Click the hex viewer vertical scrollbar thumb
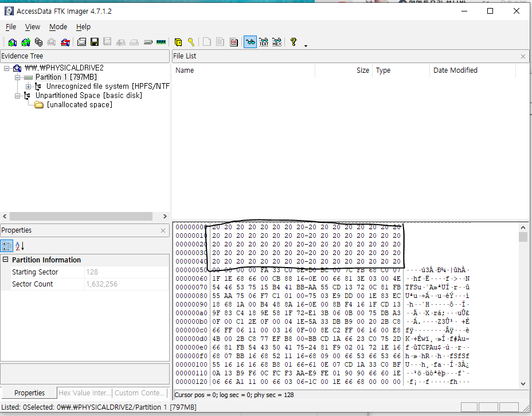The image size is (532, 416). point(523,237)
